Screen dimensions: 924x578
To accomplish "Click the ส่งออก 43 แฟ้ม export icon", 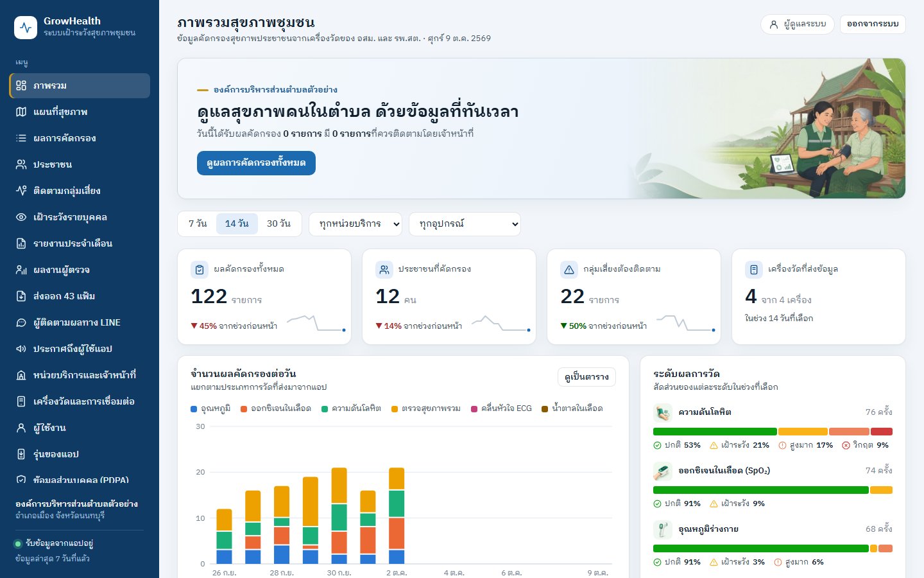I will pyautogui.click(x=21, y=296).
